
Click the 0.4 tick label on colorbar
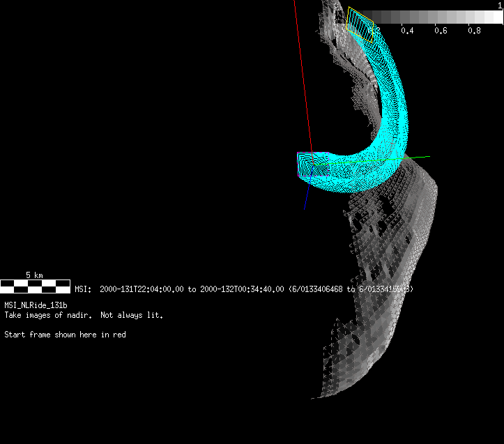406,31
